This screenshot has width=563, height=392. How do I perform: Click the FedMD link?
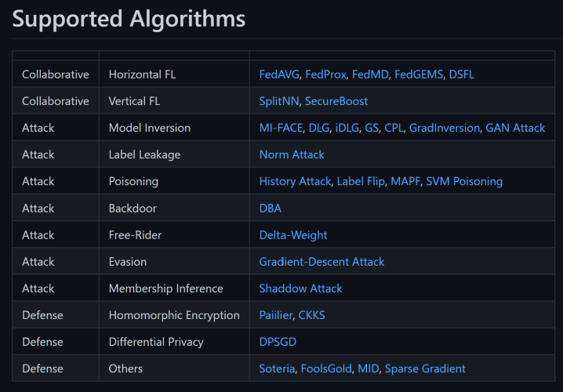coord(370,74)
